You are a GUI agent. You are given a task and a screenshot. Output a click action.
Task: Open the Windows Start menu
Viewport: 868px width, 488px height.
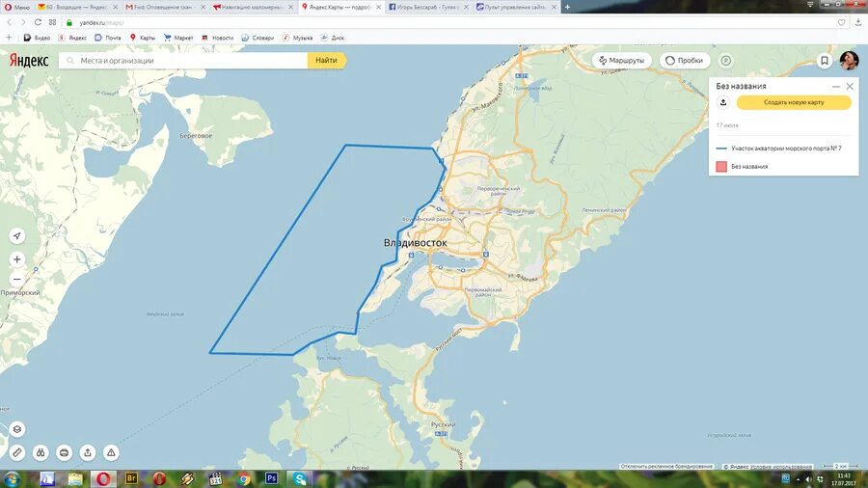pyautogui.click(x=13, y=478)
